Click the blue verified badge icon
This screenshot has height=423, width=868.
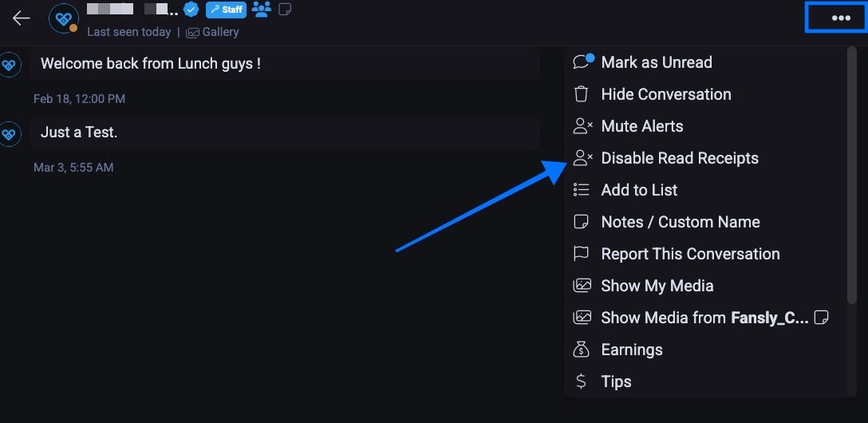tap(191, 10)
